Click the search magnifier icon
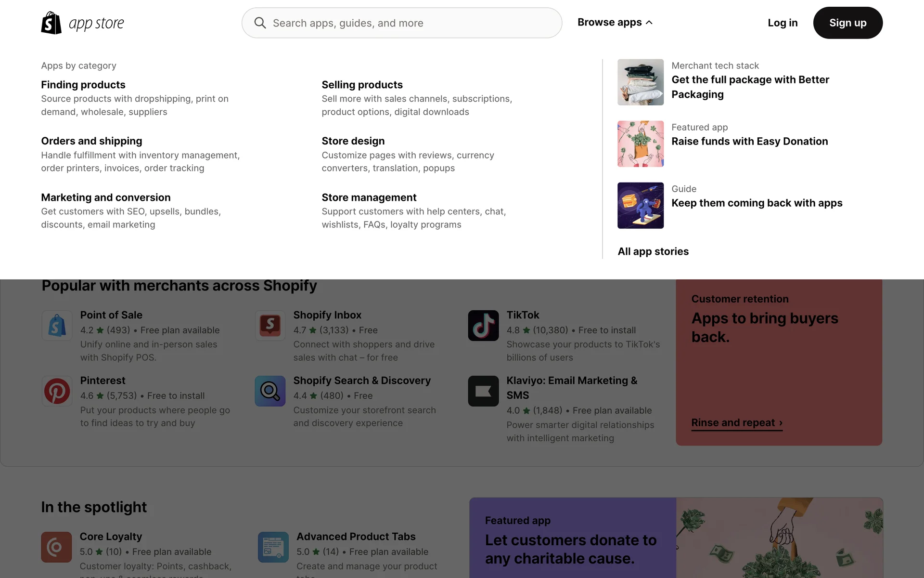Screen dimensions: 924x578 click(x=260, y=23)
